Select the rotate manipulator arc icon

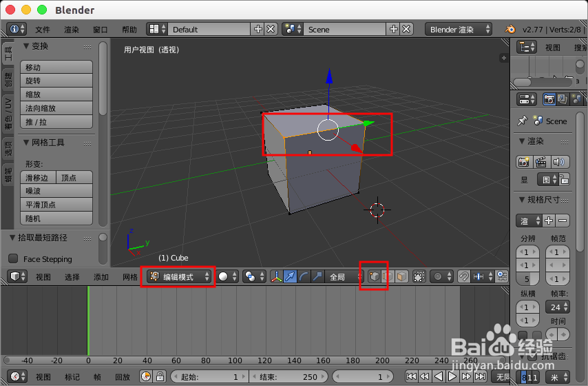[304, 276]
